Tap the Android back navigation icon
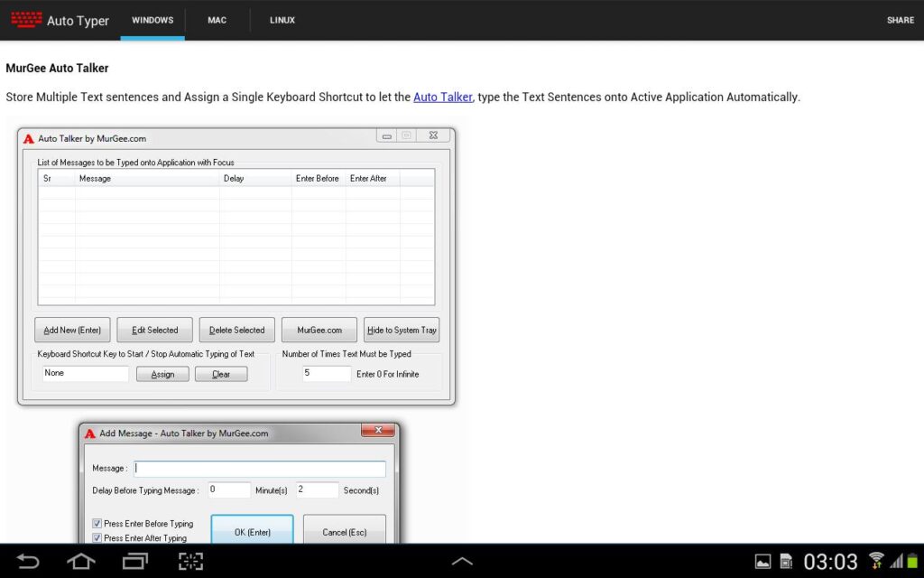 click(x=28, y=561)
